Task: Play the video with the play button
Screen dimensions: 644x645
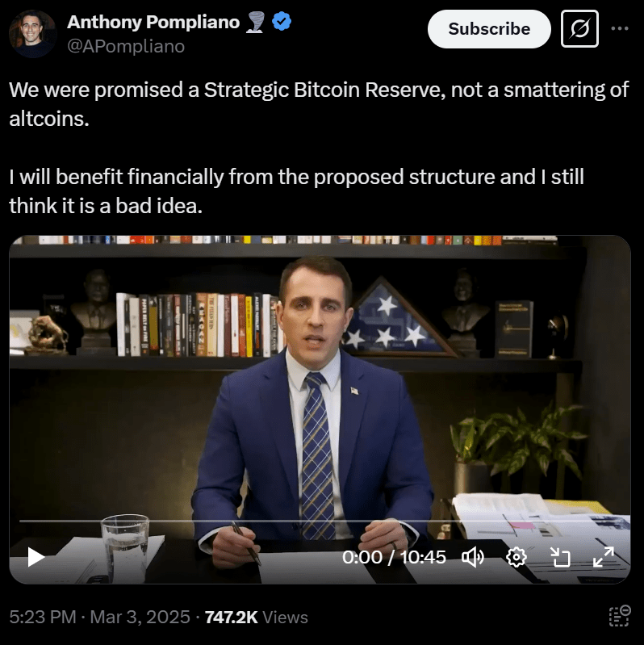Action: [x=36, y=557]
